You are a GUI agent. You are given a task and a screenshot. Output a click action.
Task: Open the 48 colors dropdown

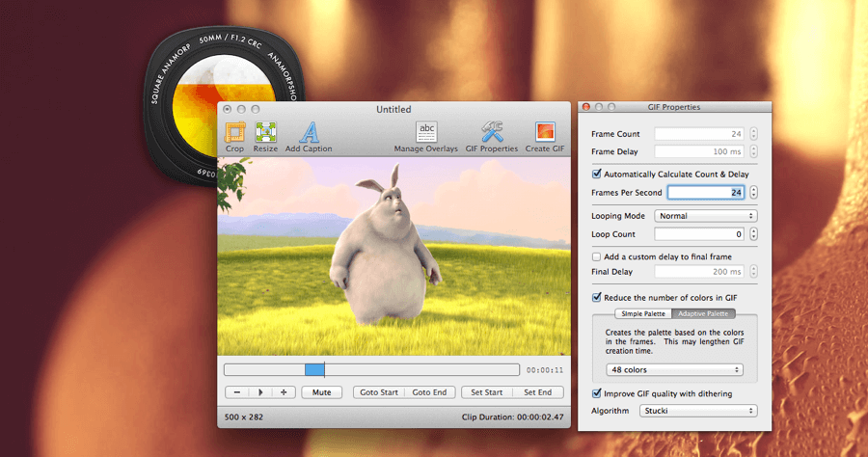675,369
